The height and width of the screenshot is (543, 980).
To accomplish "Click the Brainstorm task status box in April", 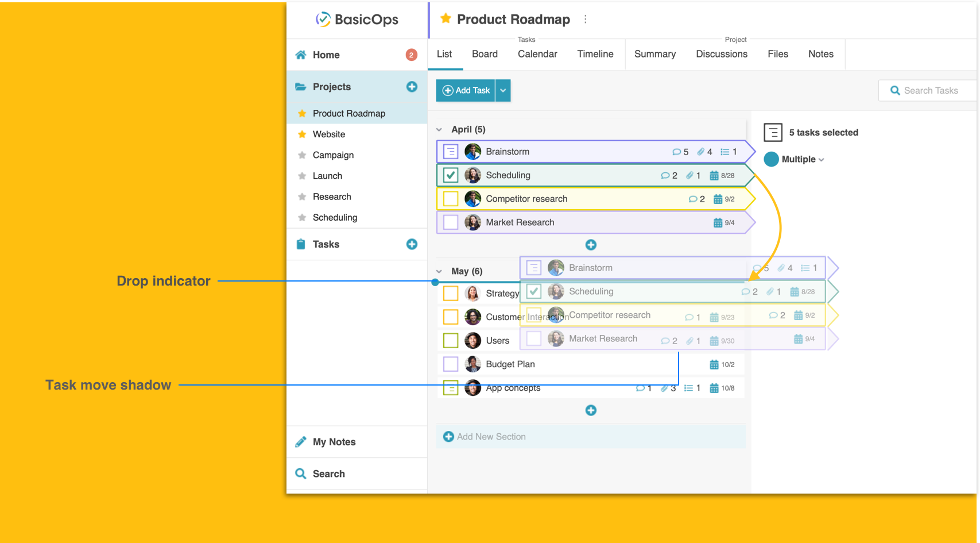I will 451,152.
